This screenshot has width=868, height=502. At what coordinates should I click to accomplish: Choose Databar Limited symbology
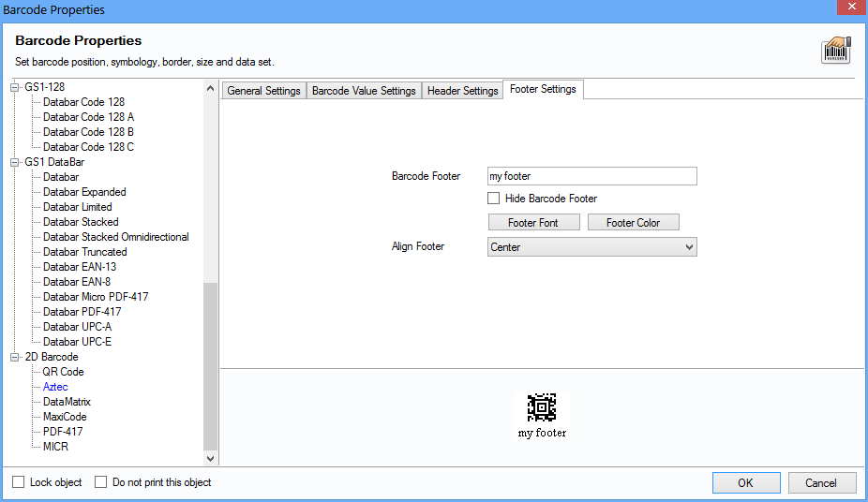point(78,207)
